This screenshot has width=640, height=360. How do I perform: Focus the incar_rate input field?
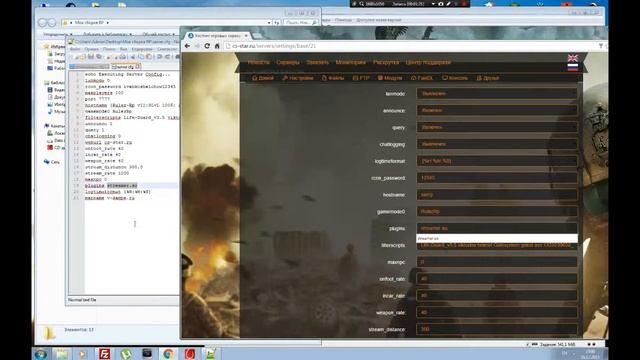click(497, 296)
